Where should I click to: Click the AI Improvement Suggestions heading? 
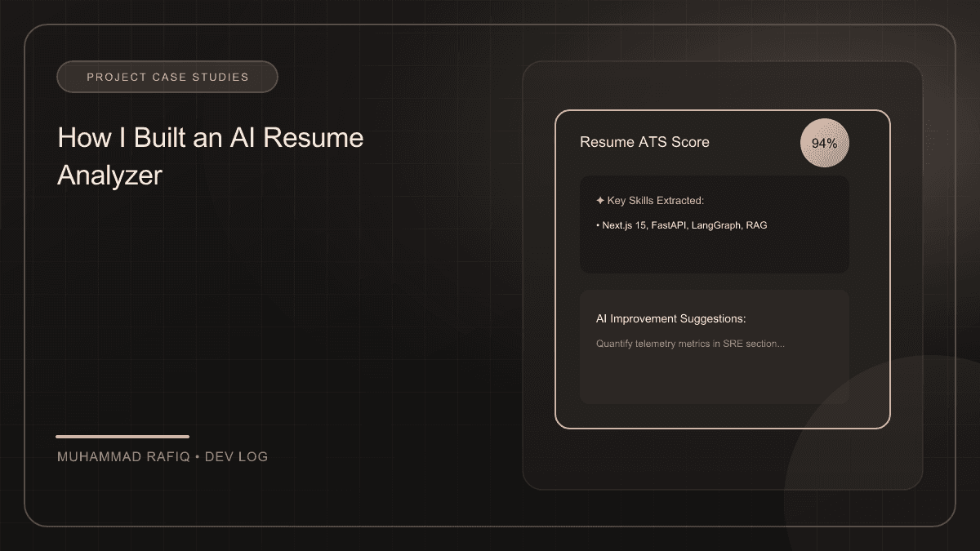671,319
